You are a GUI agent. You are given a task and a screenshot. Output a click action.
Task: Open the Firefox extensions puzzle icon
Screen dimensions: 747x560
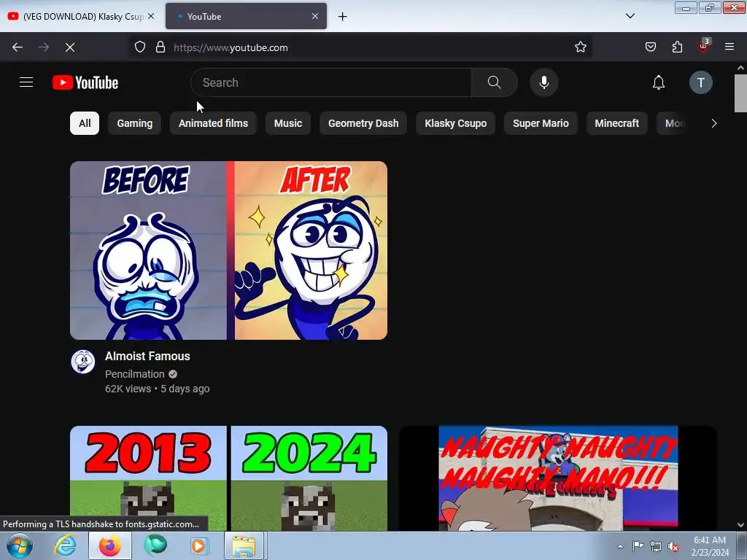click(x=677, y=47)
